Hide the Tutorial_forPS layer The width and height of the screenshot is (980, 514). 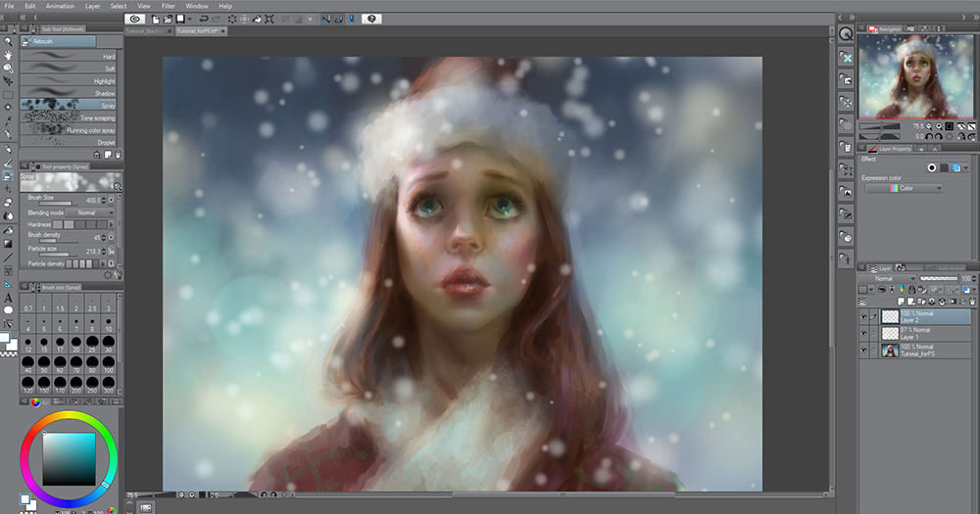(863, 350)
